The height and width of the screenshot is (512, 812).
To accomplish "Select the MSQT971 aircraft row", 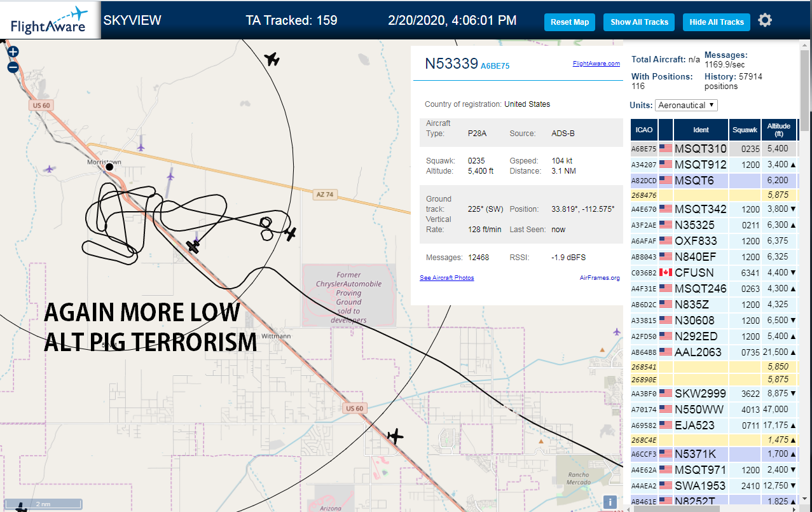I will pos(713,470).
